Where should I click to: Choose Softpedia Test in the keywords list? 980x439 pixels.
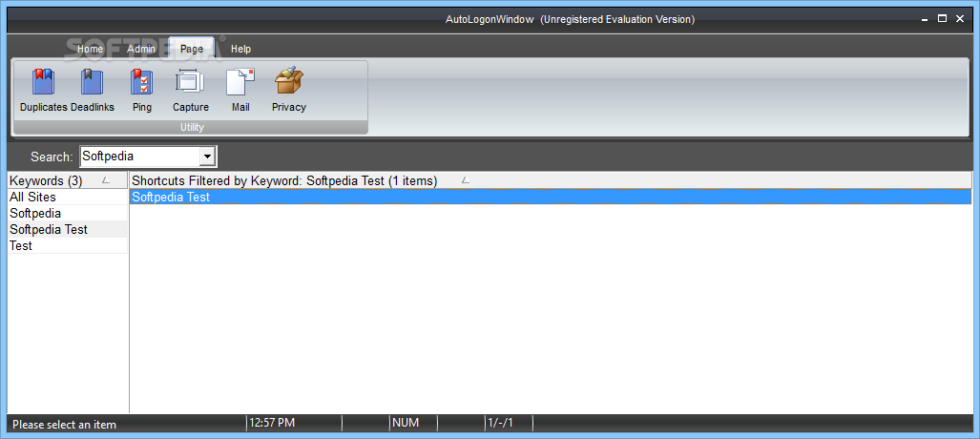click(x=68, y=229)
